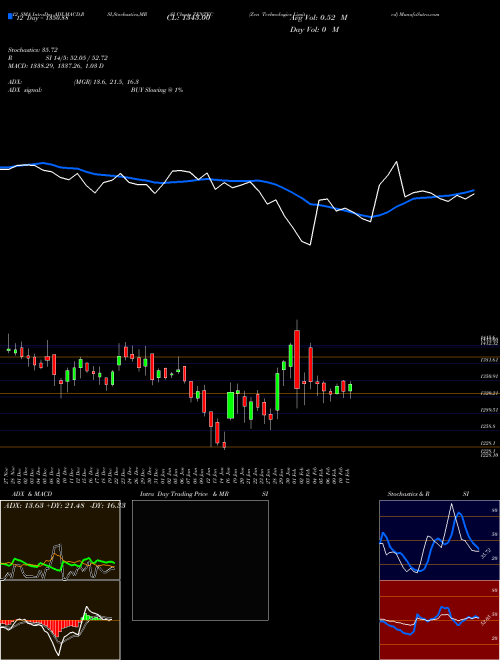Viewport: 500px width, 660px height.
Task: Click the blue Stochastics oscillator chart
Action: [439, 540]
